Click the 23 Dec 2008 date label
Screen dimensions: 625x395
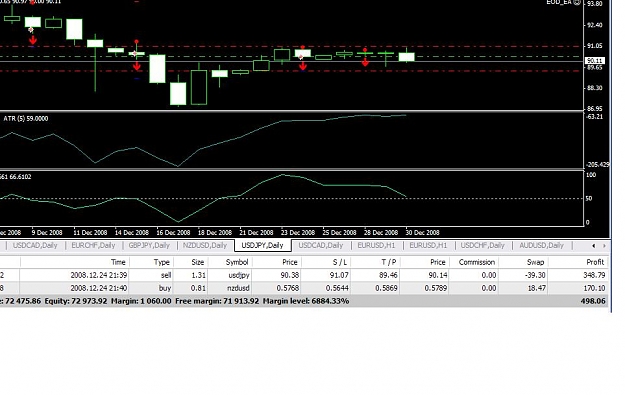pos(298,232)
